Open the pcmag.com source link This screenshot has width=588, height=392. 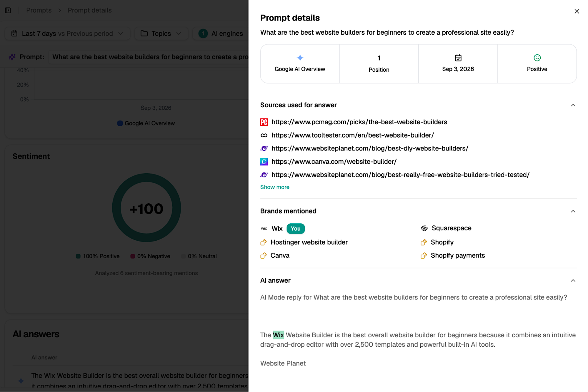pyautogui.click(x=359, y=122)
